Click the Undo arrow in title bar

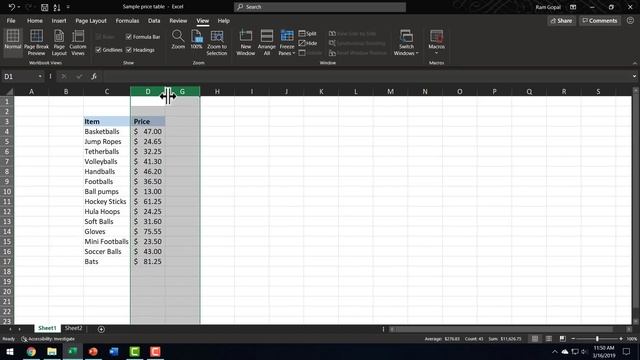11,7
